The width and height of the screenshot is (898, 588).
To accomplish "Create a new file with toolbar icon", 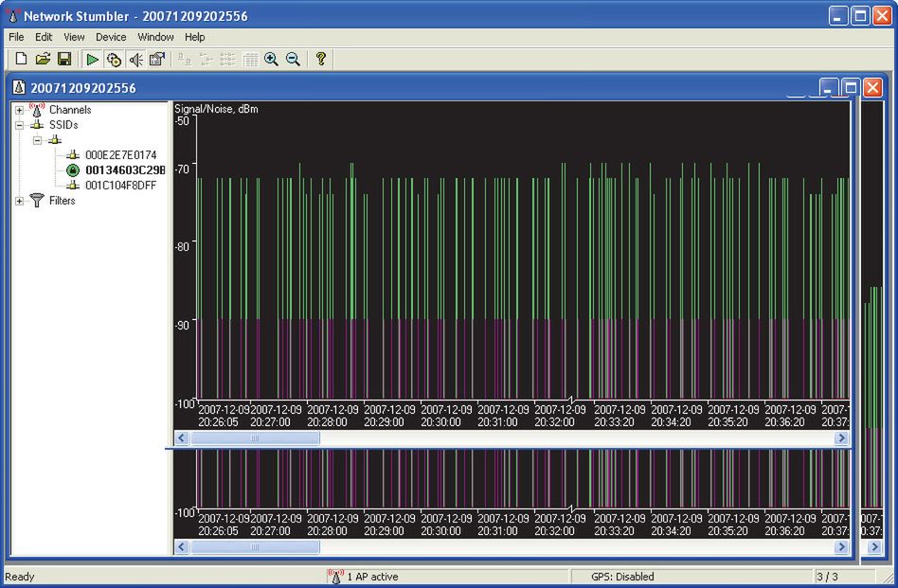I will click(x=21, y=59).
